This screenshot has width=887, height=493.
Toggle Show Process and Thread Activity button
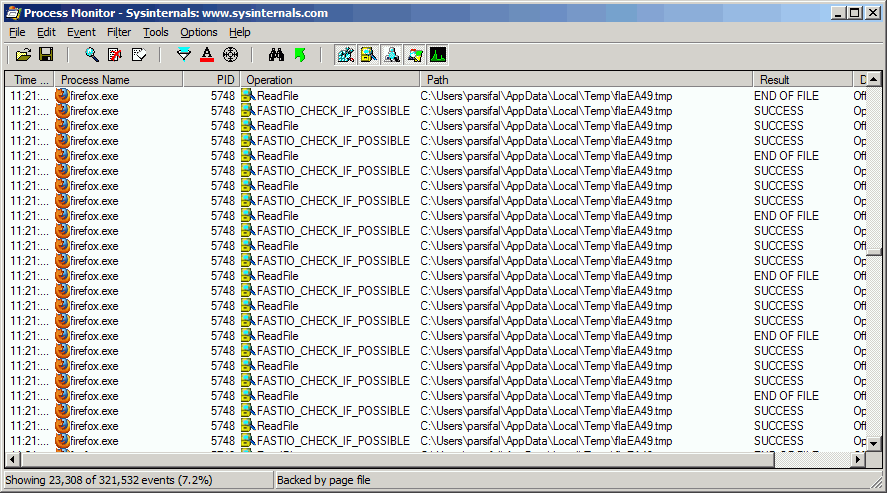(x=415, y=55)
